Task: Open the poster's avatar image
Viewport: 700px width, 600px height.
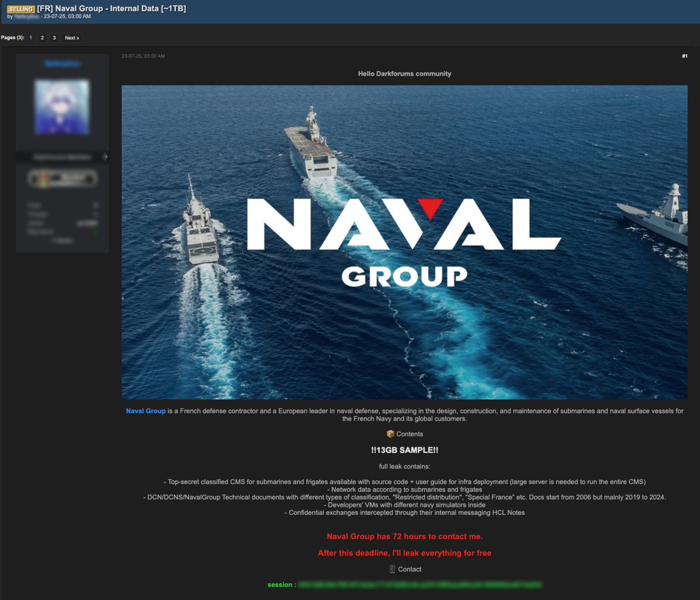Action: pos(62,107)
